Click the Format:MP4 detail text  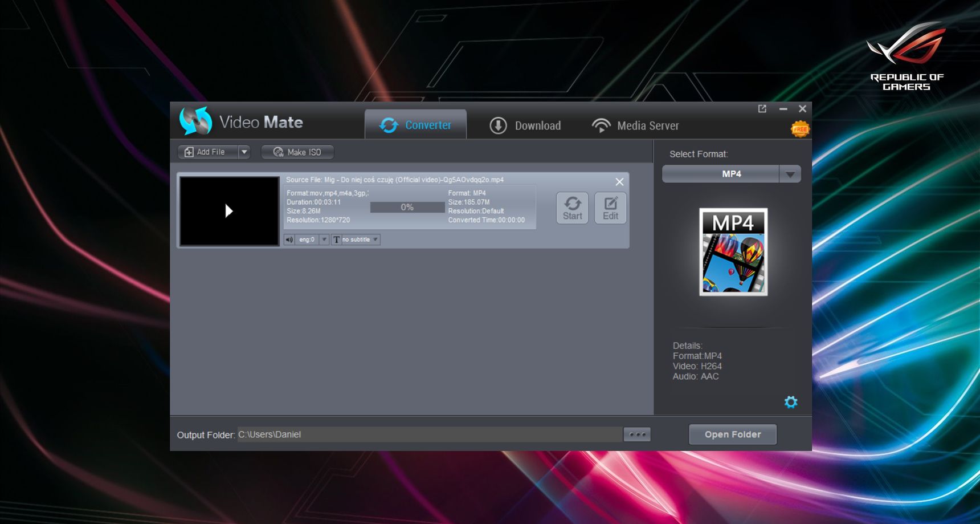(697, 356)
